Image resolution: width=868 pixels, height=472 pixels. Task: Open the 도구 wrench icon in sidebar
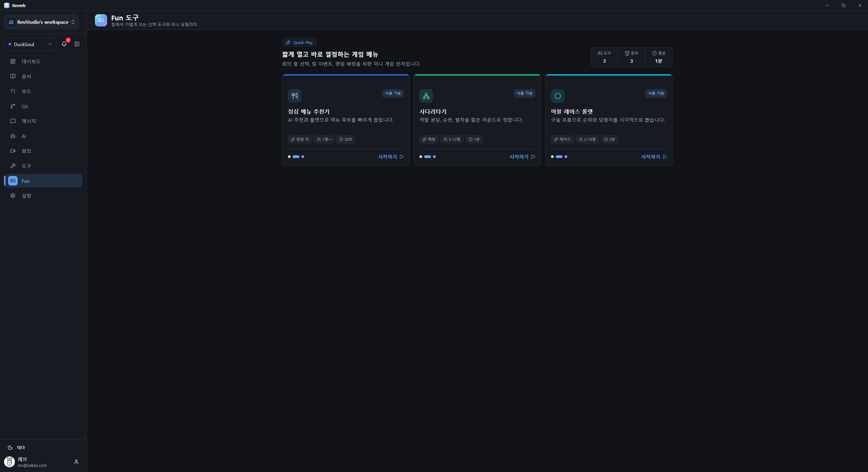(13, 166)
